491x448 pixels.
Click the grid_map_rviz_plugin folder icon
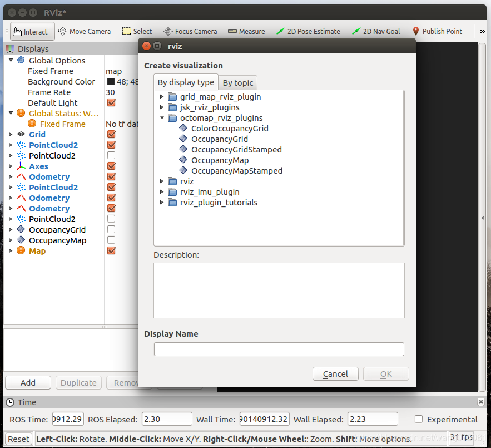(x=172, y=97)
